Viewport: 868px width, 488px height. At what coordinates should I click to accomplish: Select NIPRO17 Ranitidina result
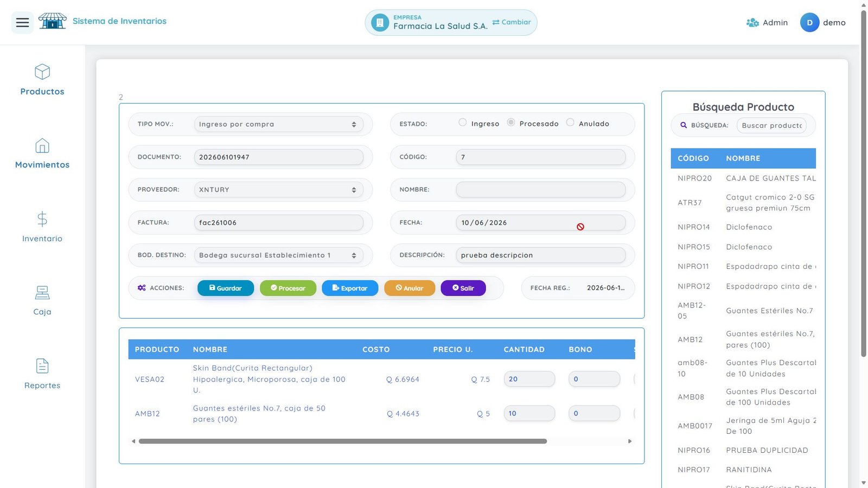click(743, 470)
